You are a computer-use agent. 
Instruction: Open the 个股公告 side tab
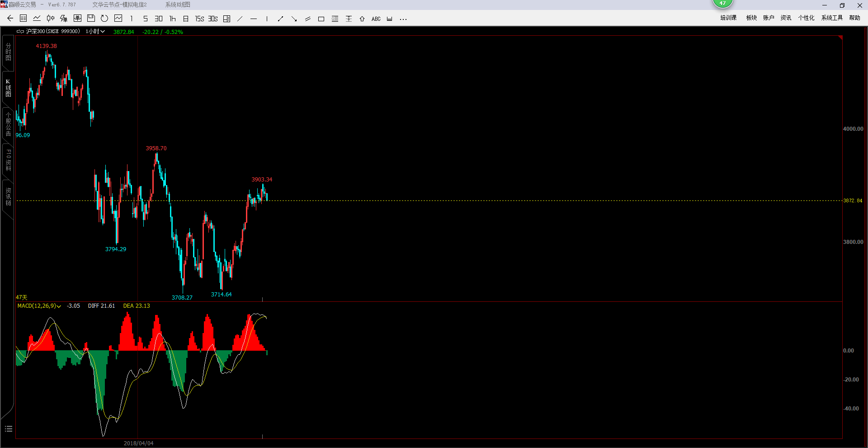(x=8, y=124)
